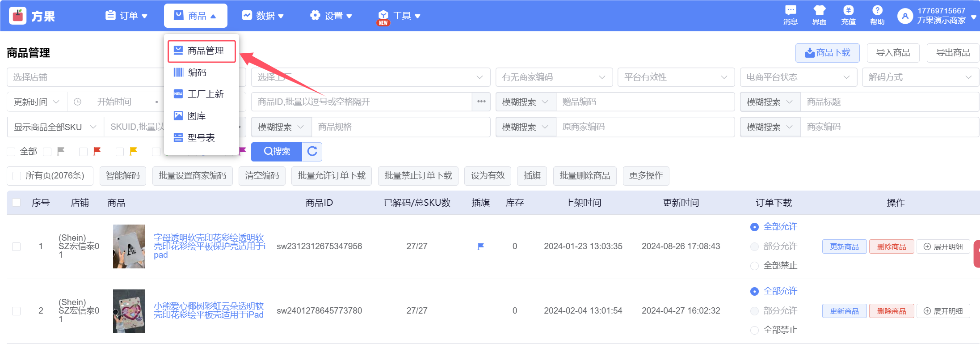Screen dimensions: 980x344
Task: Click the three-dot icon in 商品ID field
Action: point(481,102)
